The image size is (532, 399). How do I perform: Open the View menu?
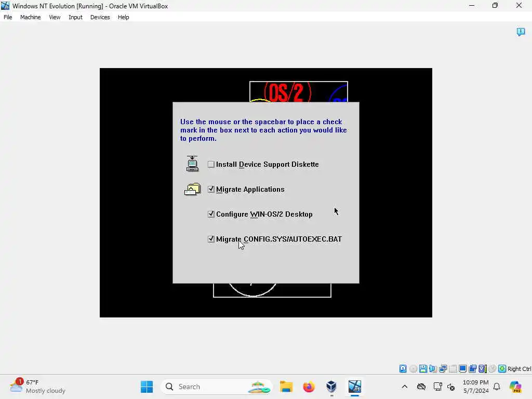55,17
